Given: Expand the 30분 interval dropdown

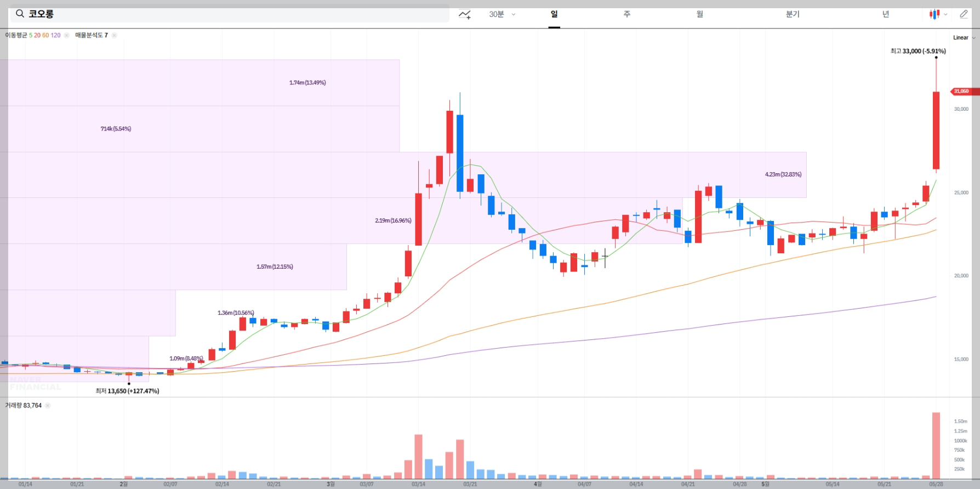Looking at the screenshot, I should 502,14.
